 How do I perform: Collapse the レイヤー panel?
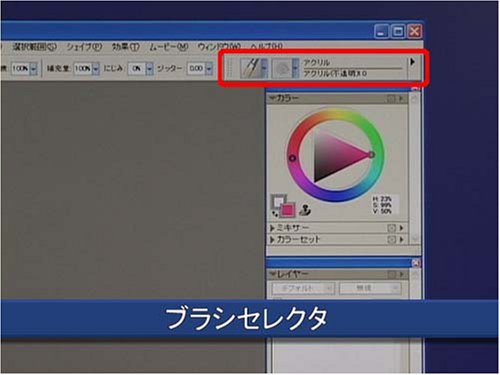tap(273, 274)
